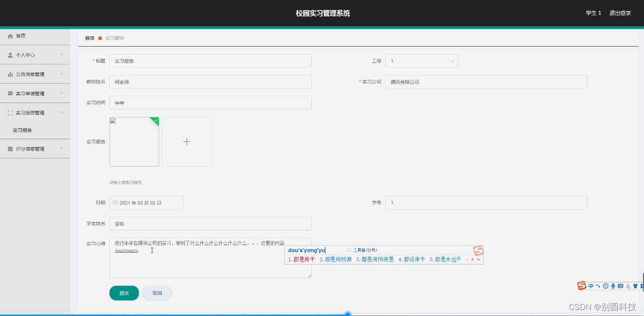Viewport: 644px width, 316px height.
Task: Click the home icon beside 首页 in sidebar
Action: point(9,36)
